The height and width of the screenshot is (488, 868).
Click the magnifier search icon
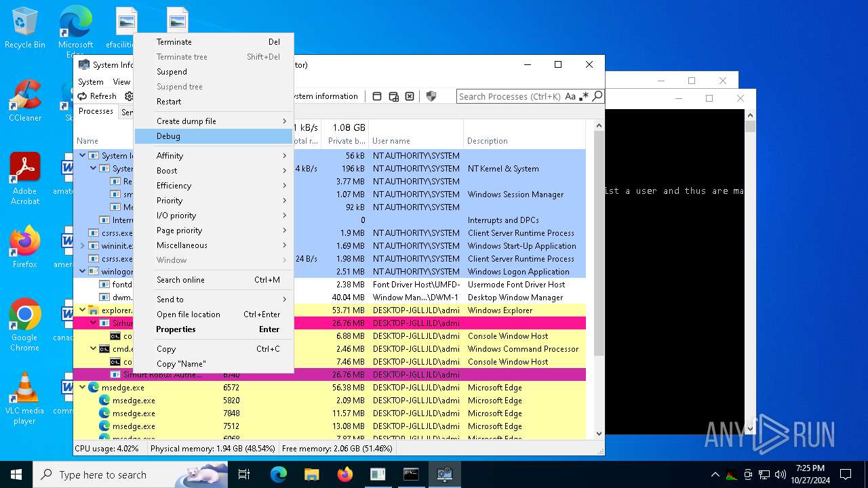point(597,96)
